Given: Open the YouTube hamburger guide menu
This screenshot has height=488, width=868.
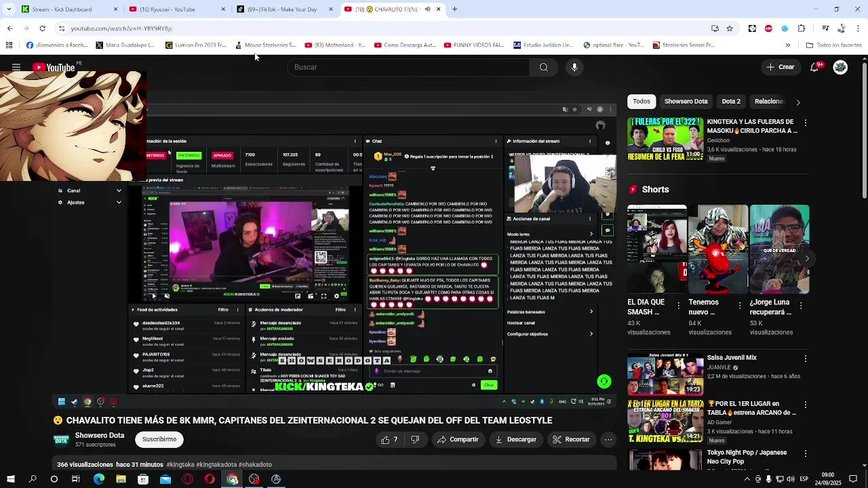Looking at the screenshot, I should pos(16,67).
